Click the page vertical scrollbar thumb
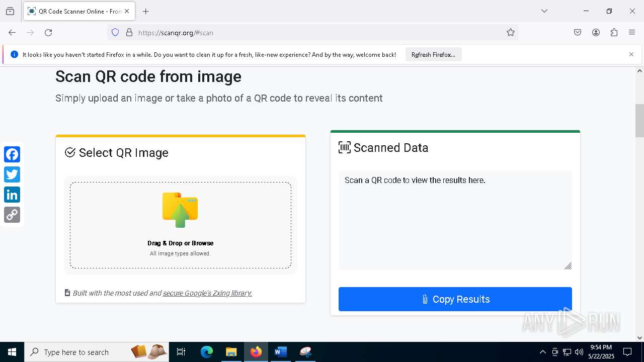 639,121
